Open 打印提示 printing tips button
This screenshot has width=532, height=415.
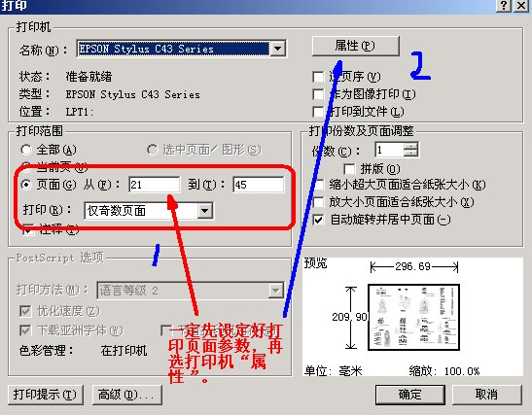tap(45, 395)
